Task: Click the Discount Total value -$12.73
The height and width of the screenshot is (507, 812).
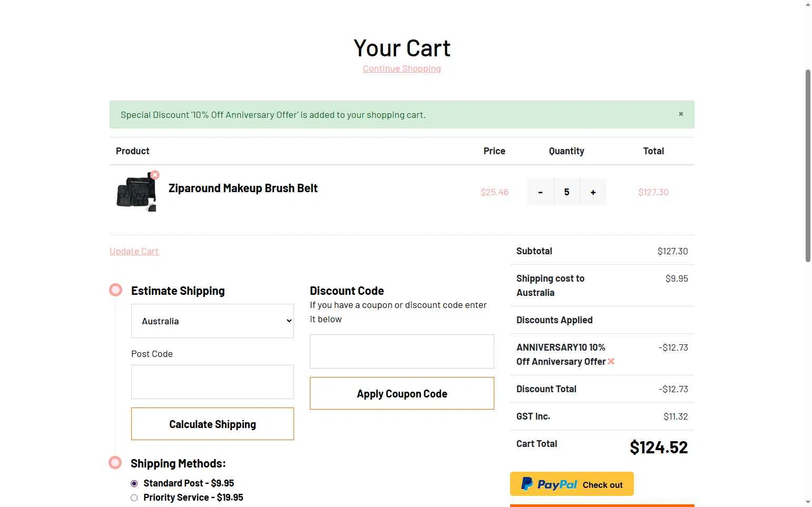Action: (x=673, y=389)
